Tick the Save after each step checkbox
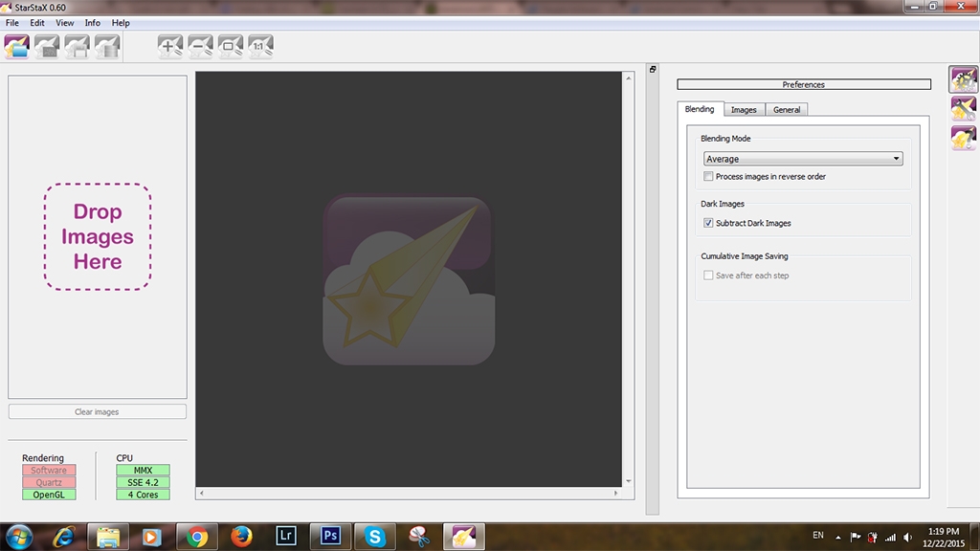This screenshot has height=551, width=980. pos(708,275)
